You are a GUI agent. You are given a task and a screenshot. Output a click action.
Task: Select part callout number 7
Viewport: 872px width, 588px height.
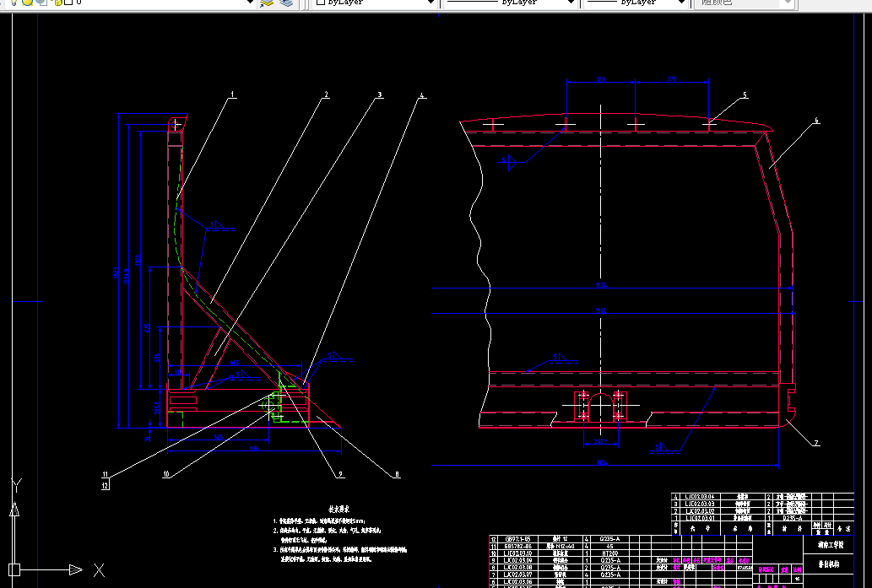pos(815,443)
